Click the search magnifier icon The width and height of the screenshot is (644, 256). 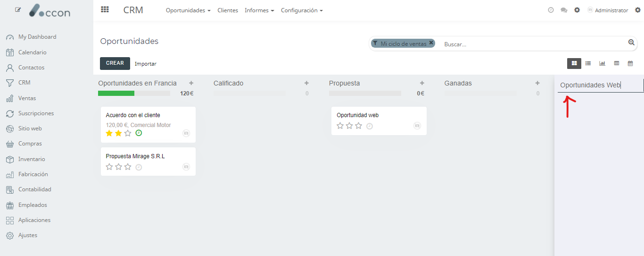click(631, 43)
